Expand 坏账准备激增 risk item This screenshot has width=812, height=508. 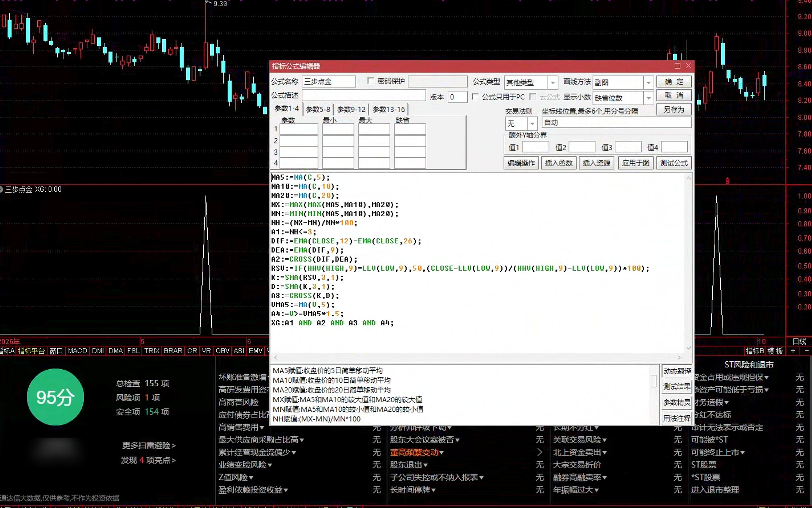[x=244, y=377]
